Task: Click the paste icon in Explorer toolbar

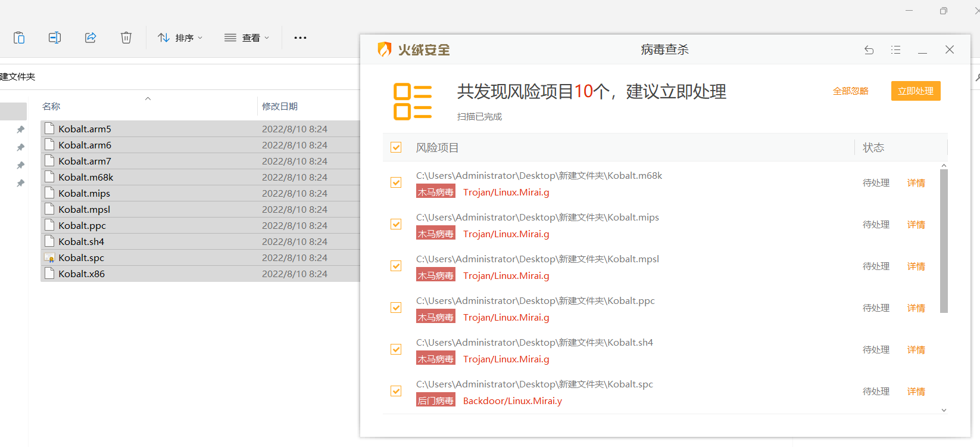Action: click(19, 38)
